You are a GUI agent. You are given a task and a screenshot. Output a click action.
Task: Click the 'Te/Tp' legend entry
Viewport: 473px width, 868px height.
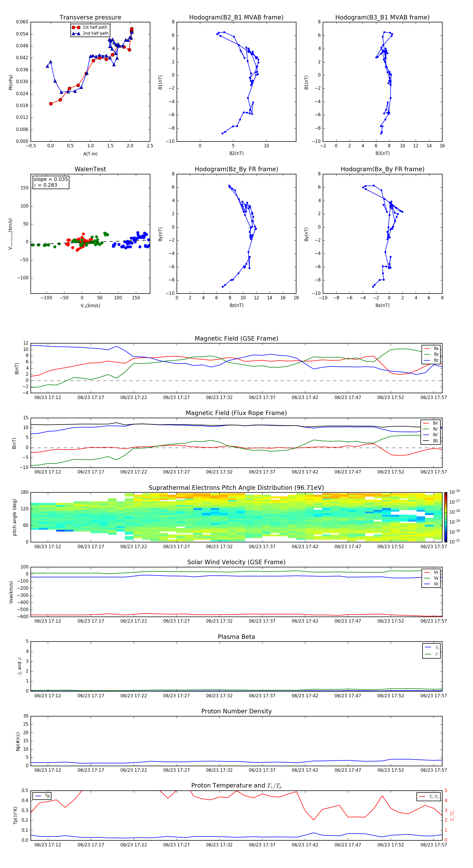point(429,796)
